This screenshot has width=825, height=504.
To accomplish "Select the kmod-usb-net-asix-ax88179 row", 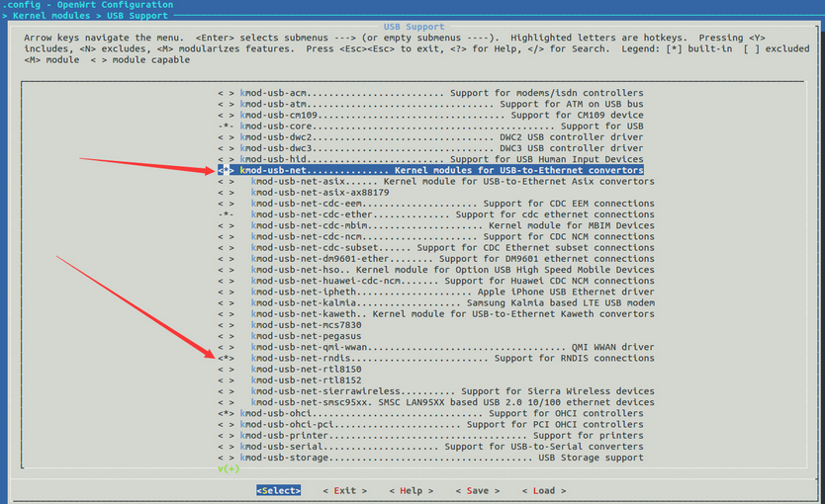I will pos(304,193).
